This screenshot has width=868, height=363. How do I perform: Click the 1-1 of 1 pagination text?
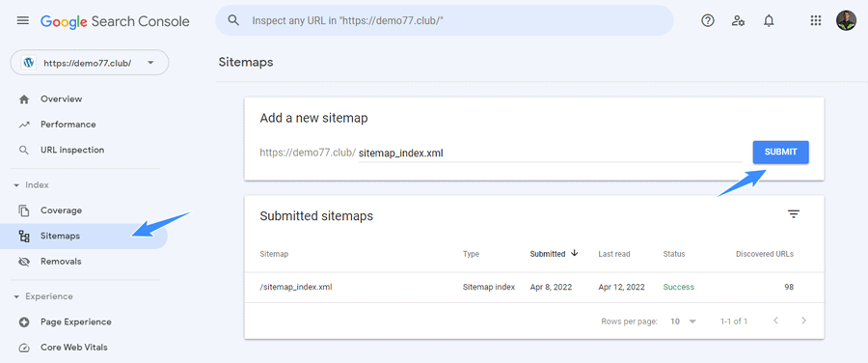(x=734, y=321)
